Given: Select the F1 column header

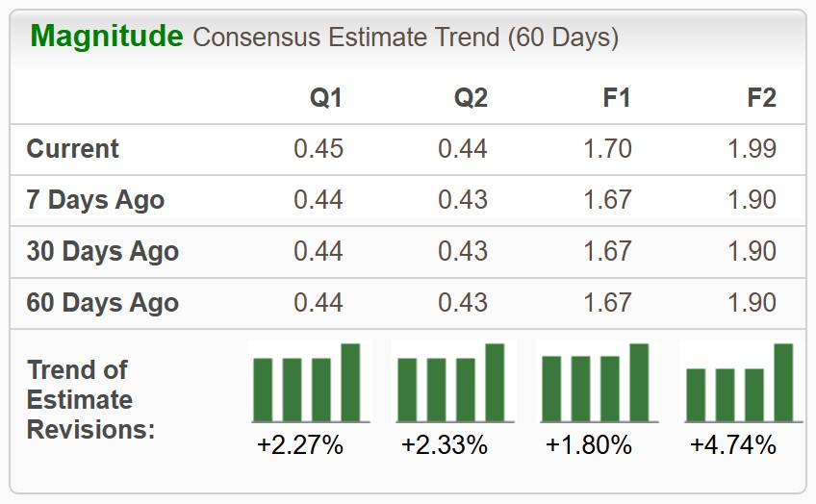Looking at the screenshot, I should [x=617, y=98].
